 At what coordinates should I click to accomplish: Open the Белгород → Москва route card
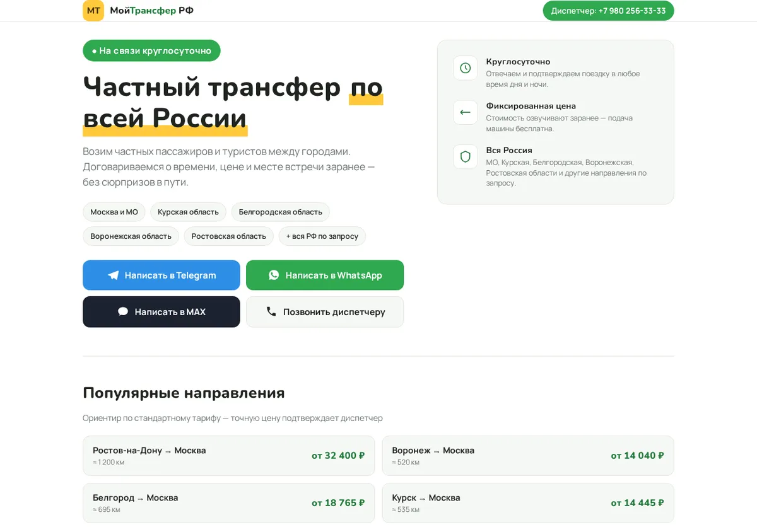click(228, 503)
